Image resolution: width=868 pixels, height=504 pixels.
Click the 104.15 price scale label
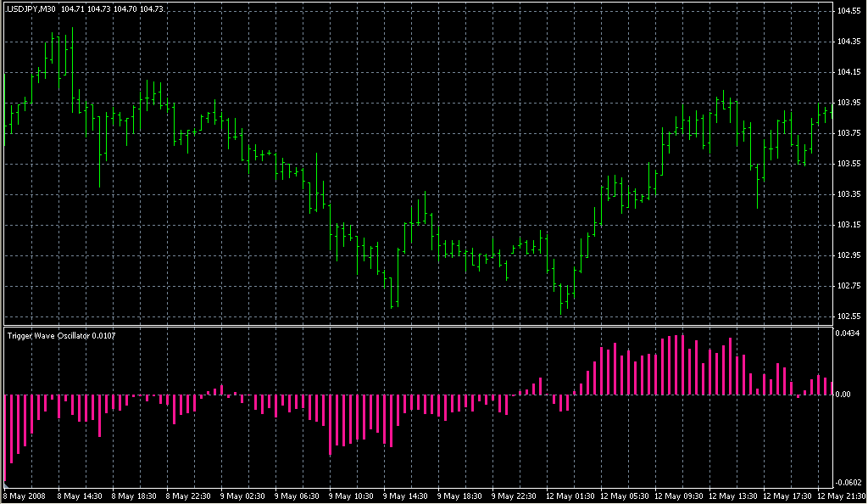point(849,72)
